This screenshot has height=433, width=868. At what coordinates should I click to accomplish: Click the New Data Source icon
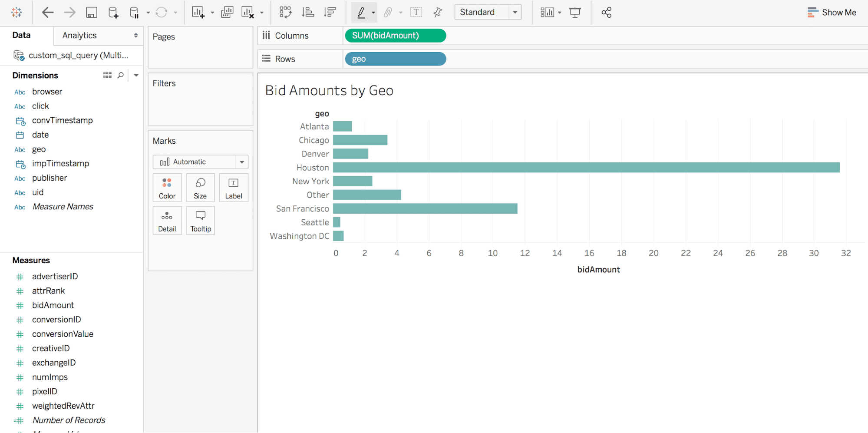click(x=113, y=13)
